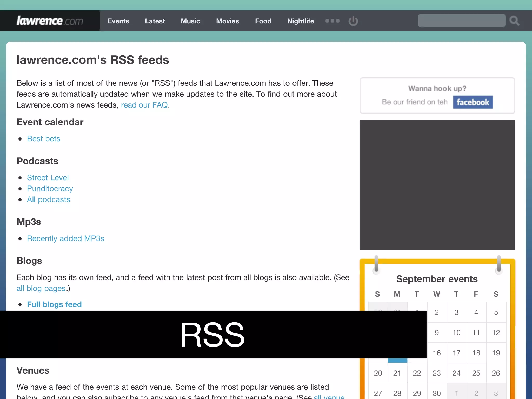This screenshot has height=399, width=532.
Task: Click the lawrence.com logo
Action: pos(50,21)
